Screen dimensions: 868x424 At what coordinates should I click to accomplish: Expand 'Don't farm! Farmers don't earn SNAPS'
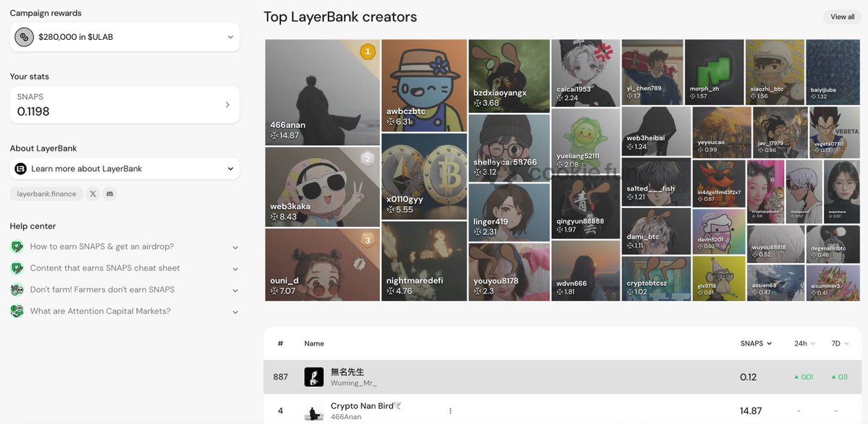235,291
